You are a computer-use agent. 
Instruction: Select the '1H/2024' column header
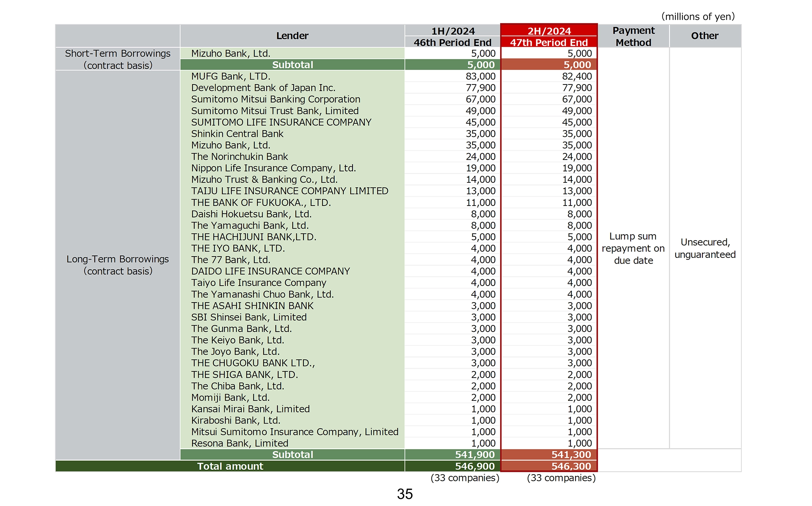pyautogui.click(x=453, y=31)
